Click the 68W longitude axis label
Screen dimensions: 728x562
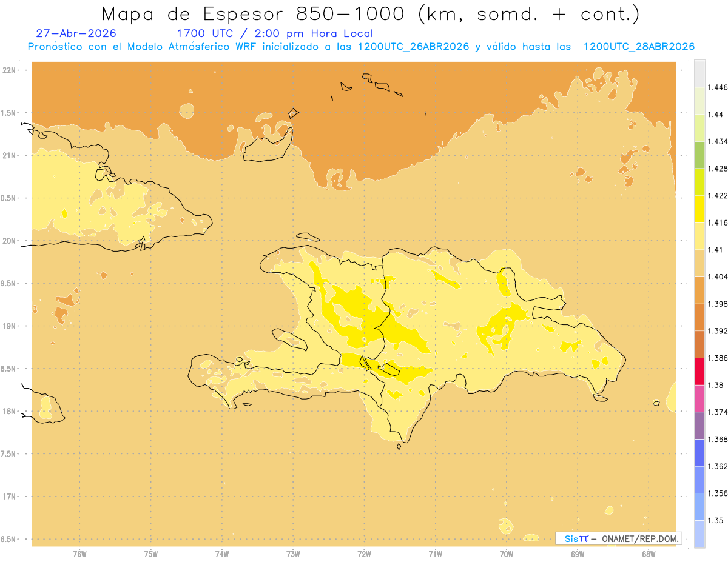(649, 554)
